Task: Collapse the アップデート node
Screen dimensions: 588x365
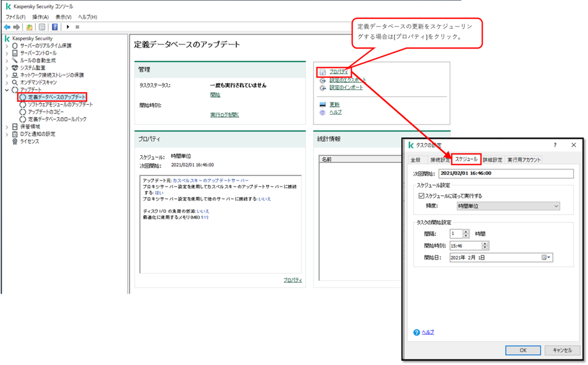Action: (7, 90)
